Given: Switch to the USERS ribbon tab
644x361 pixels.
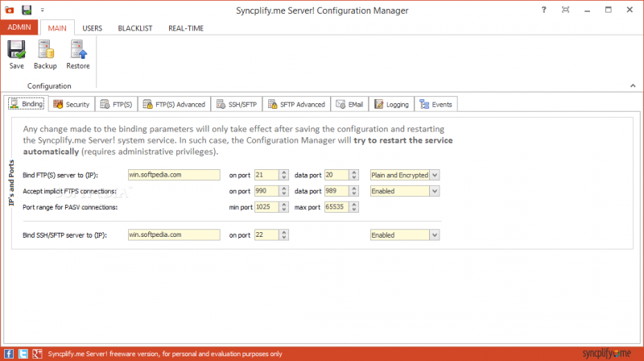Looking at the screenshot, I should (92, 28).
